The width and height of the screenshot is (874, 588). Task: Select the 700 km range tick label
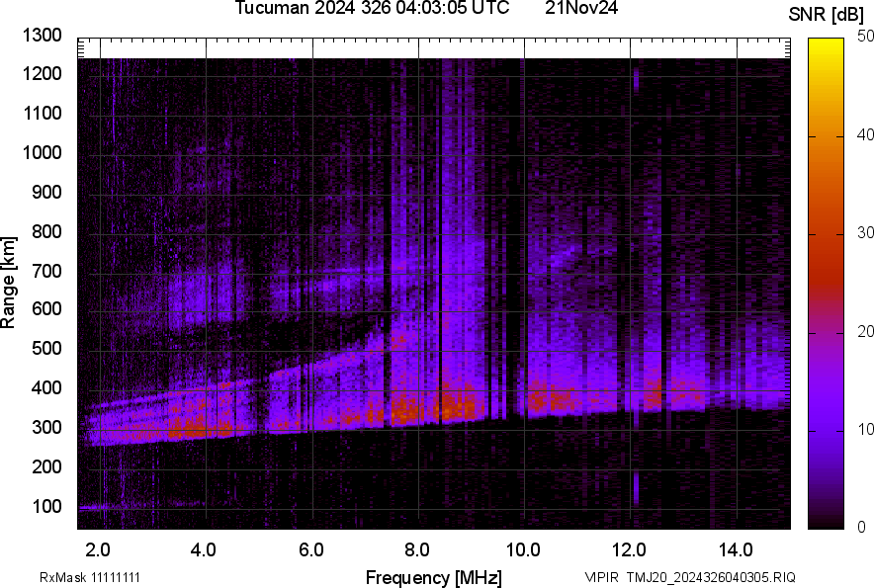point(46,271)
